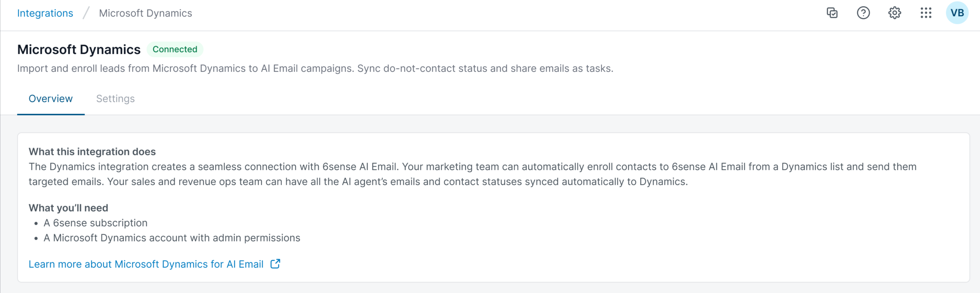The width and height of the screenshot is (980, 293).
Task: Click the Microsoft Dynamics page heading
Action: [x=79, y=49]
